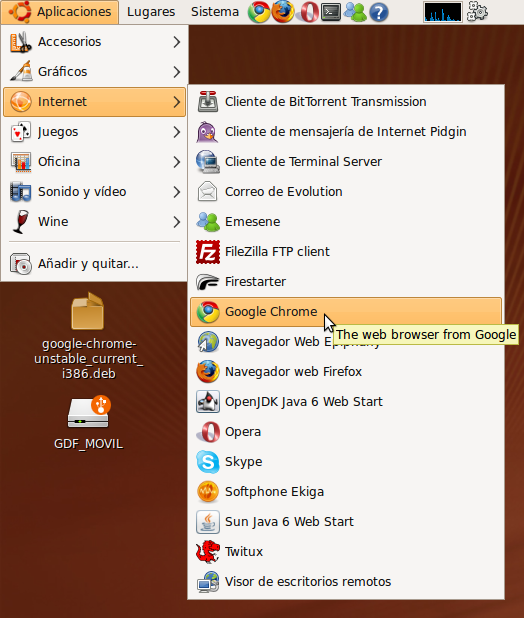
Task: Open the Sistema menu
Action: tap(215, 12)
